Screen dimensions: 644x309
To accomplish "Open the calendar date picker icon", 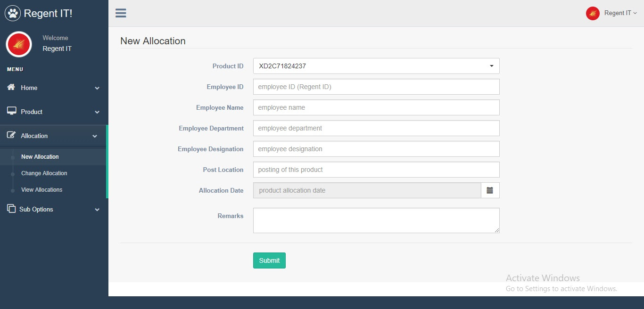I will [x=490, y=190].
